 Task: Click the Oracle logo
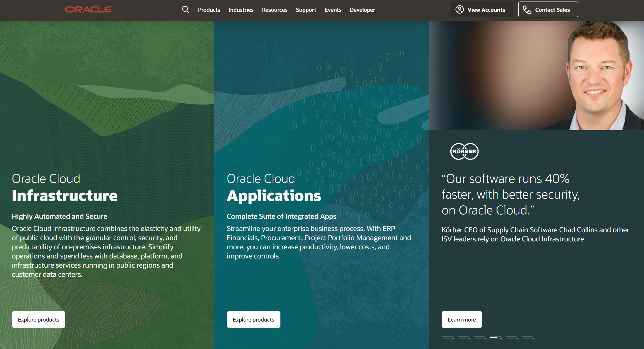pyautogui.click(x=88, y=10)
